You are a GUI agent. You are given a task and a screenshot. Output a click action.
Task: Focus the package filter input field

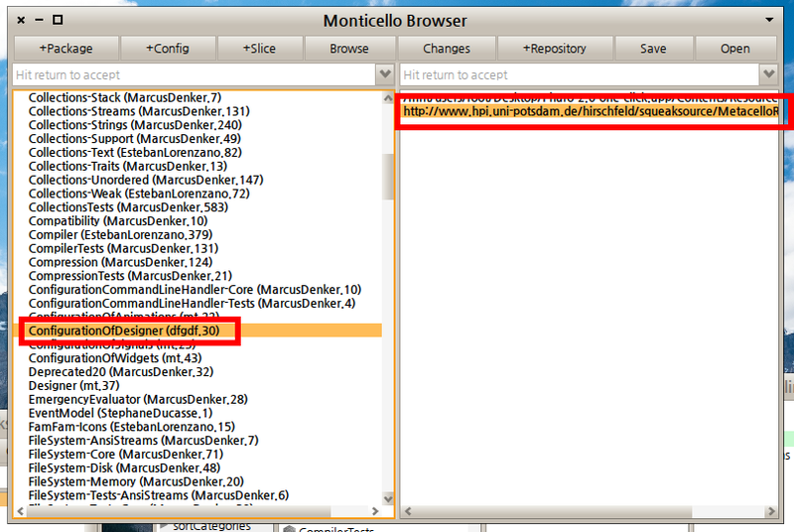point(194,74)
